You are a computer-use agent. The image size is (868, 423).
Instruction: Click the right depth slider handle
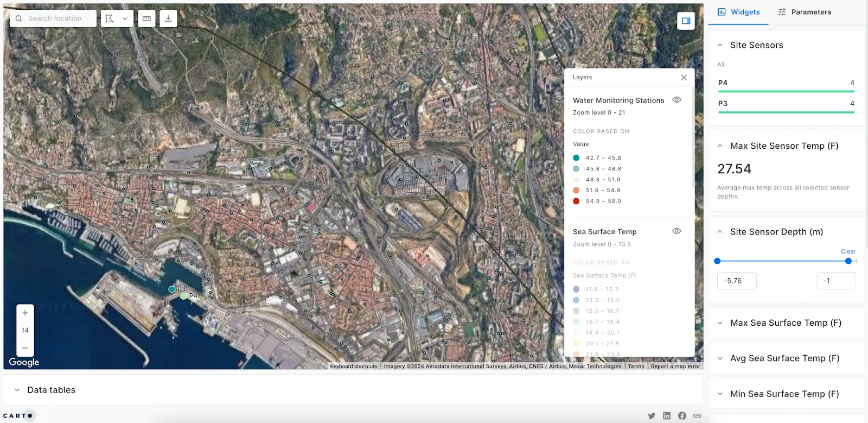(848, 261)
